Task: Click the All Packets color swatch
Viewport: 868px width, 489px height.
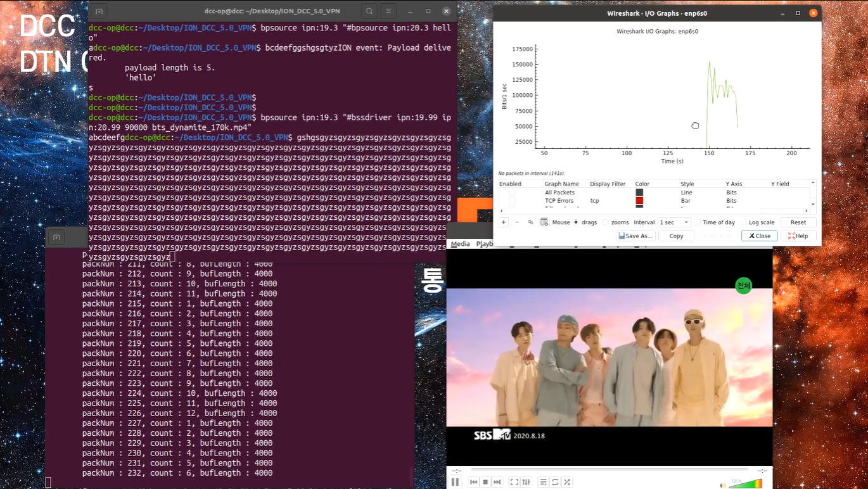Action: tap(639, 193)
